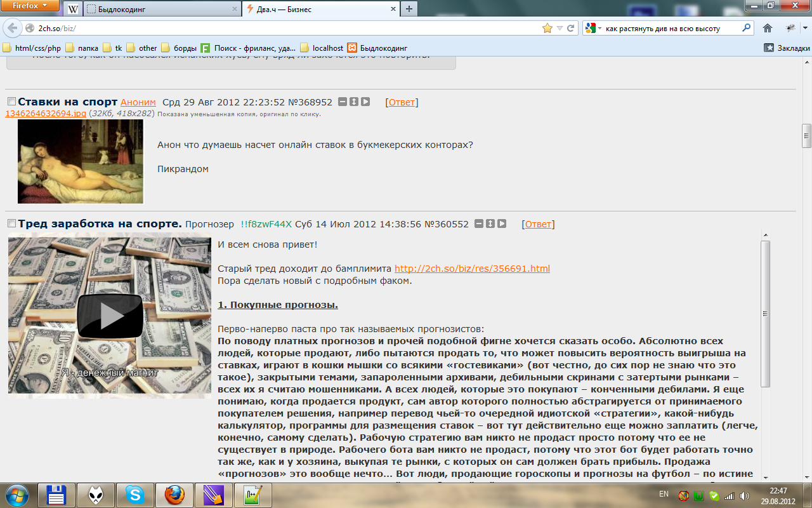Click the volume speaker tray icon
The image size is (812, 508).
tap(744, 495)
